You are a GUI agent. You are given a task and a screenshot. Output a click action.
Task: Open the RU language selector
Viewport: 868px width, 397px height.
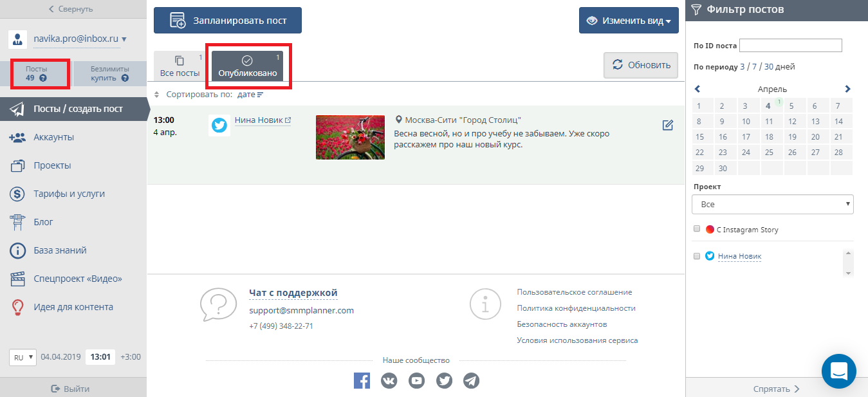[x=23, y=357]
